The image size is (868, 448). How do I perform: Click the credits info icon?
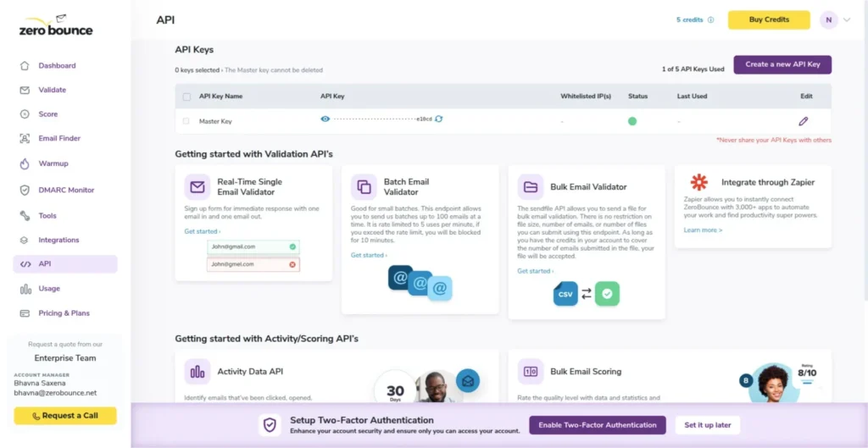[711, 20]
